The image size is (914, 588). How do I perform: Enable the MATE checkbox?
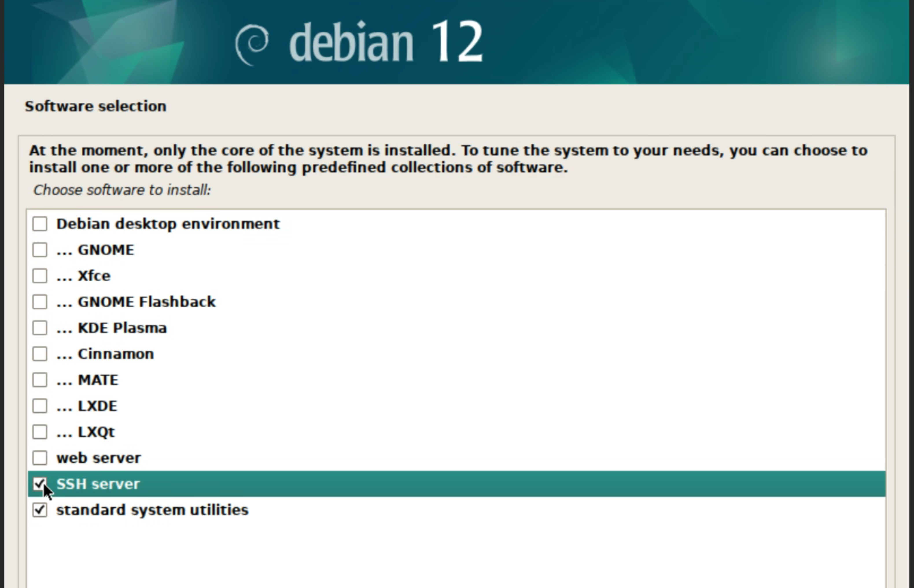40,380
